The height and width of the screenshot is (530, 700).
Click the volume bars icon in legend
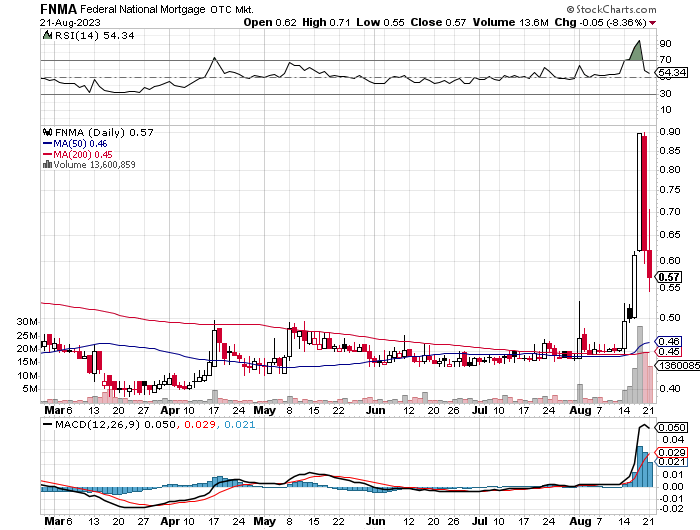pos(47,165)
